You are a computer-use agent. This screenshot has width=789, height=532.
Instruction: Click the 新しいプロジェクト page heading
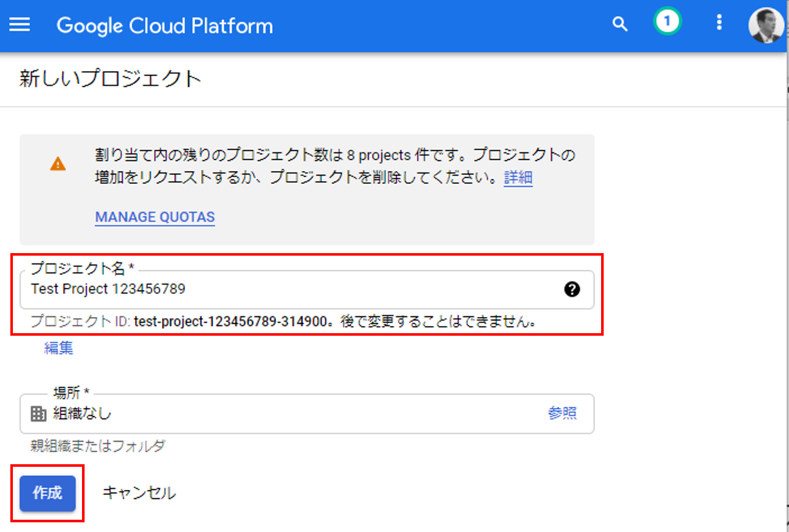tap(110, 79)
